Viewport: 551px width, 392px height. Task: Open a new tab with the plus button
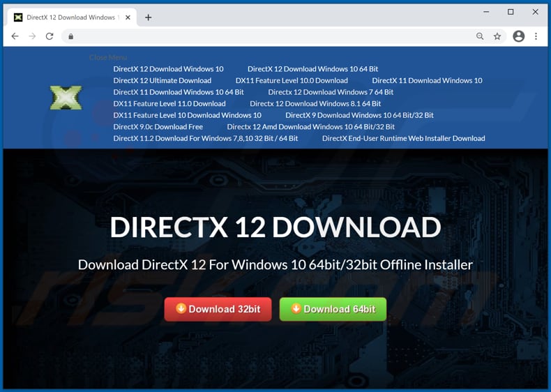pos(149,17)
